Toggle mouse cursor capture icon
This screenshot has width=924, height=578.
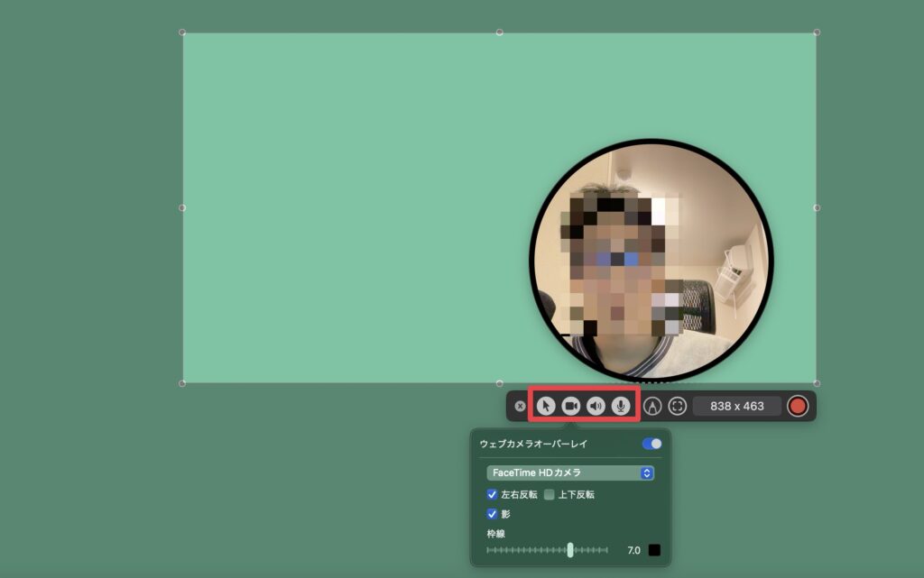point(545,406)
